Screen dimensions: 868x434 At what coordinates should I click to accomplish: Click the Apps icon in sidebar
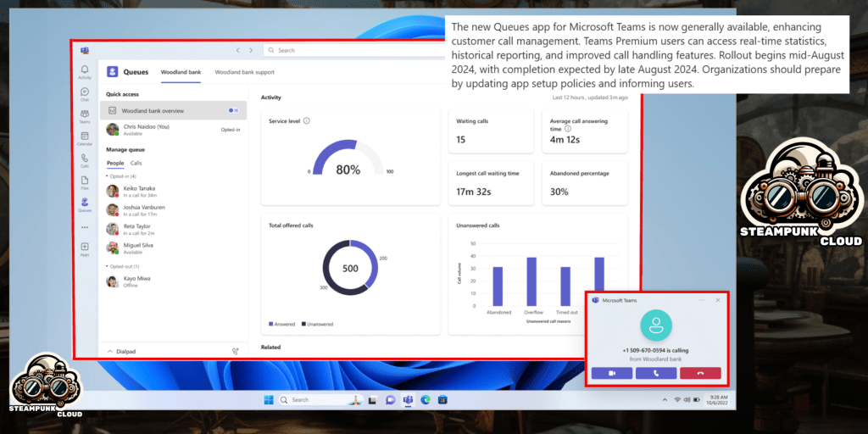85,248
